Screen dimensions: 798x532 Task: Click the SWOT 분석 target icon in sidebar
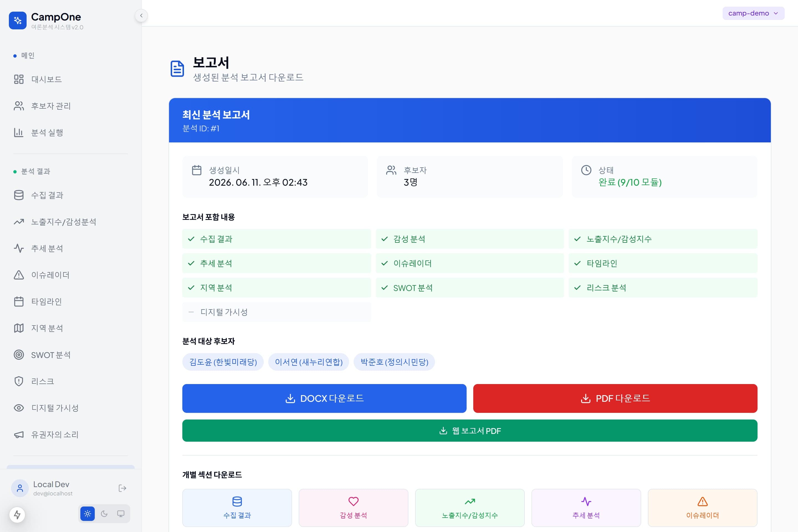(x=19, y=355)
